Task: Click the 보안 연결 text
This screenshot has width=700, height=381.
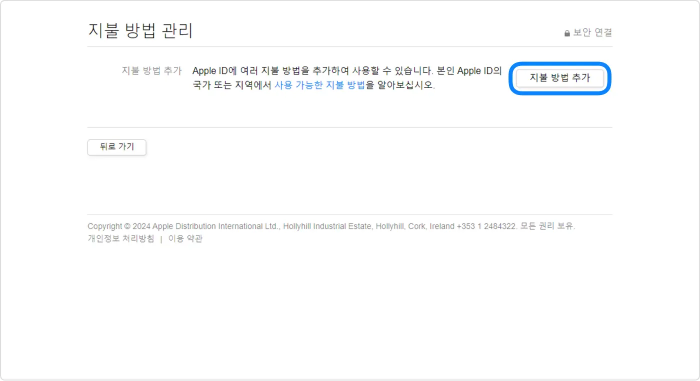Action: point(592,33)
